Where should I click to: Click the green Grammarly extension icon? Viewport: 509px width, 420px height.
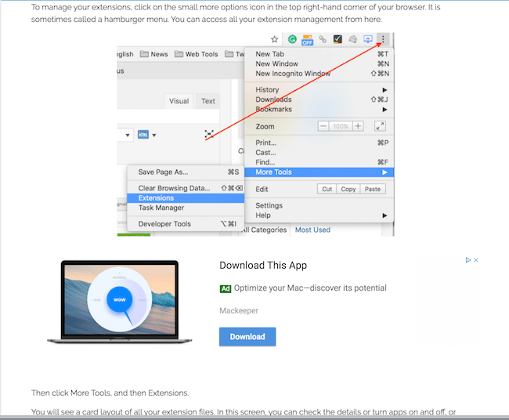[292, 39]
